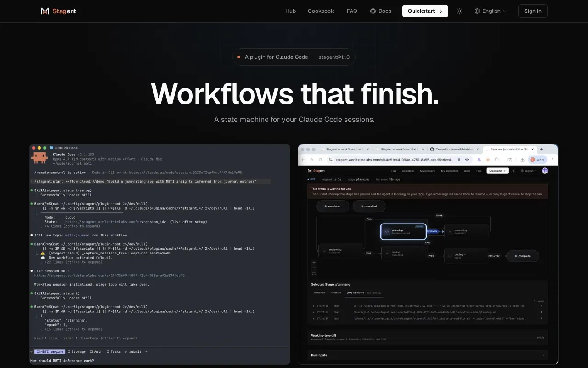
Task: Click the GitHub icon beside Docs in top navbar
Action: pyautogui.click(x=373, y=11)
